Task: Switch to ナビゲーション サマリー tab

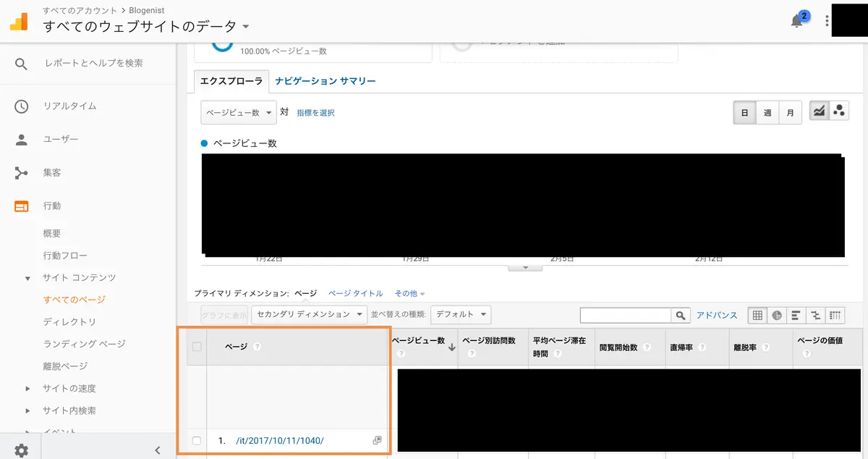Action: pos(325,81)
